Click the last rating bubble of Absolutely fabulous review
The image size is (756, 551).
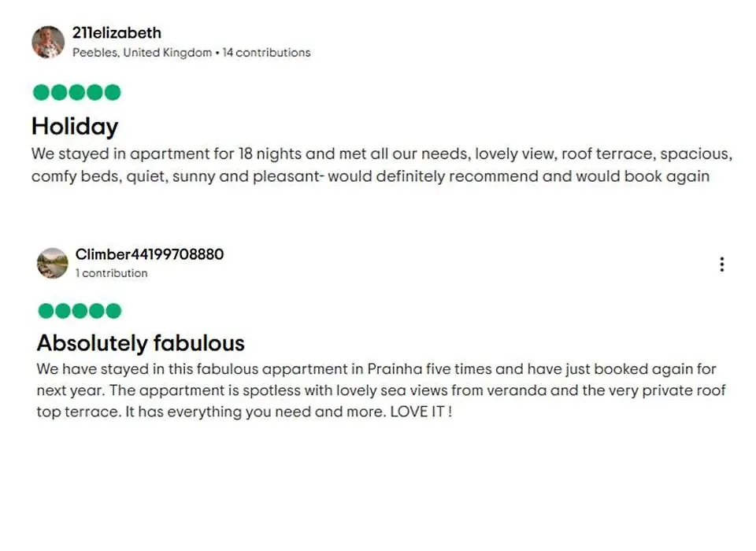113,311
